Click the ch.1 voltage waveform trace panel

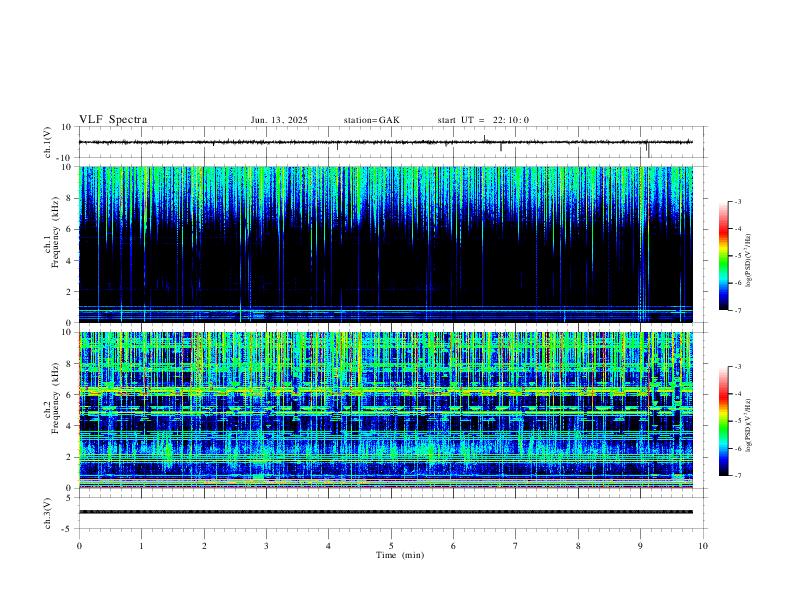pos(392,142)
